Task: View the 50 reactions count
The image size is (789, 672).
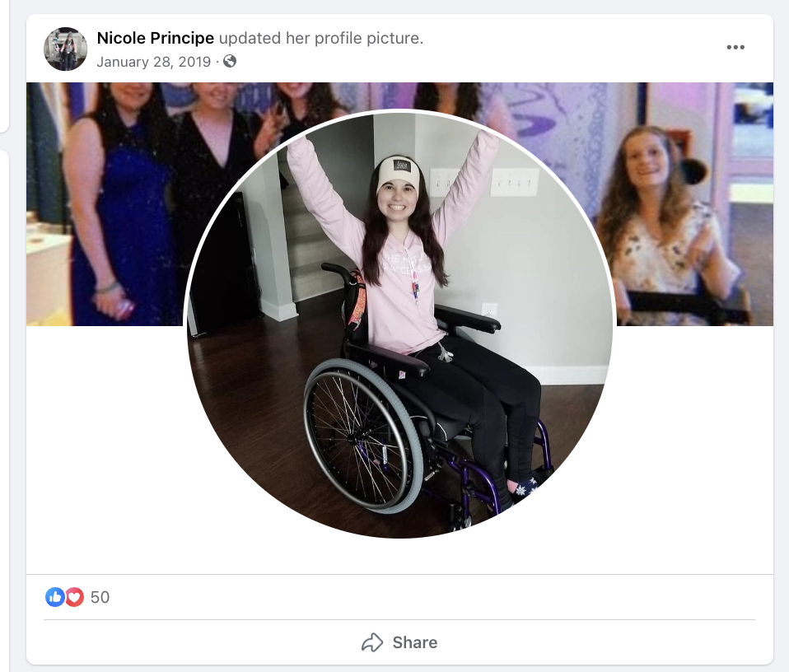Action: 100,597
